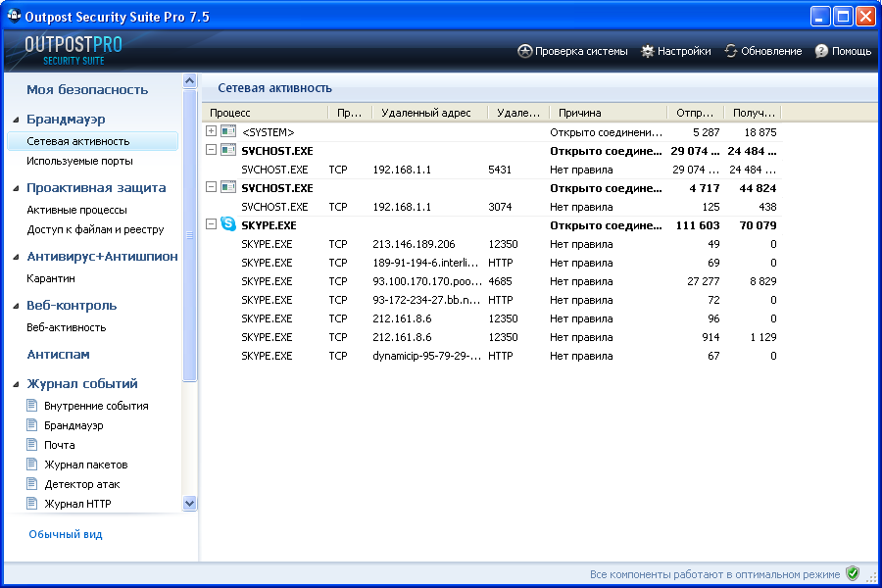Collapse the Проактивная защита section arrow
Image resolution: width=882 pixels, height=588 pixels.
click(17, 188)
